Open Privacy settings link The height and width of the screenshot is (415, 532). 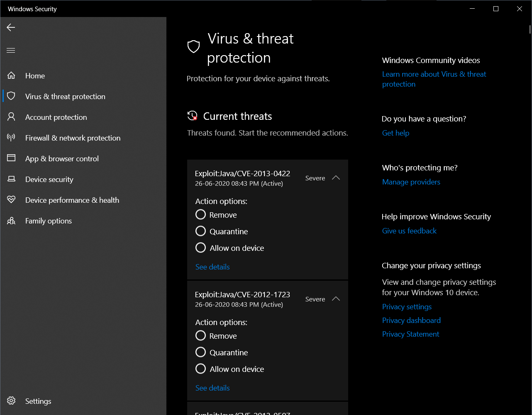point(407,306)
